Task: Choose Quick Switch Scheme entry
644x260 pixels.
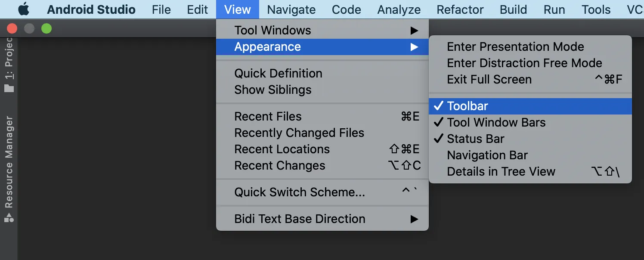Action: pyautogui.click(x=300, y=192)
